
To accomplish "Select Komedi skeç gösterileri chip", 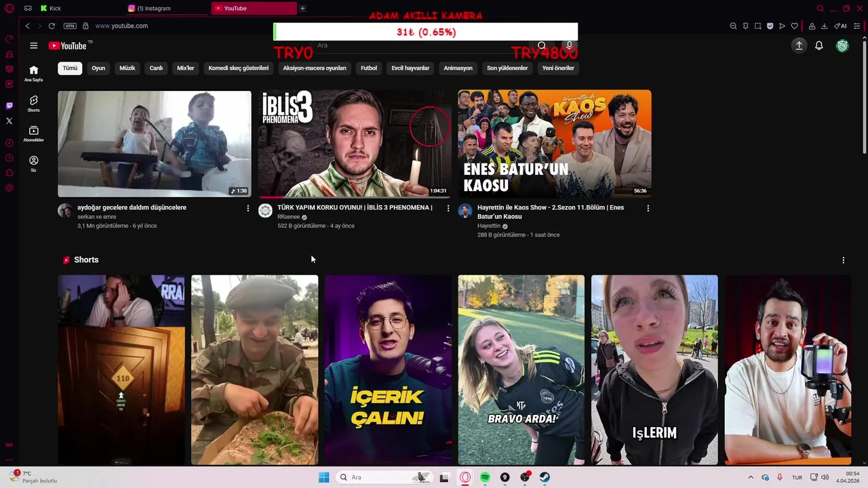I will tap(239, 68).
